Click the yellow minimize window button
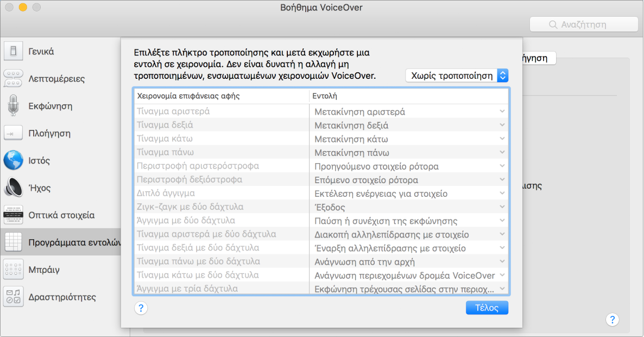This screenshot has width=644, height=337. (23, 8)
